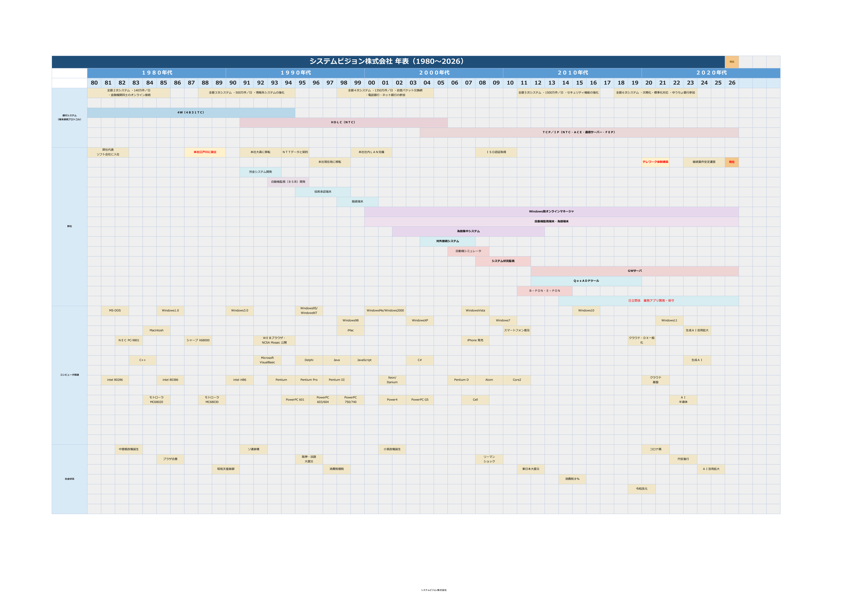Select the "Java" language cell
This screenshot has height=614, width=868.
(337, 360)
